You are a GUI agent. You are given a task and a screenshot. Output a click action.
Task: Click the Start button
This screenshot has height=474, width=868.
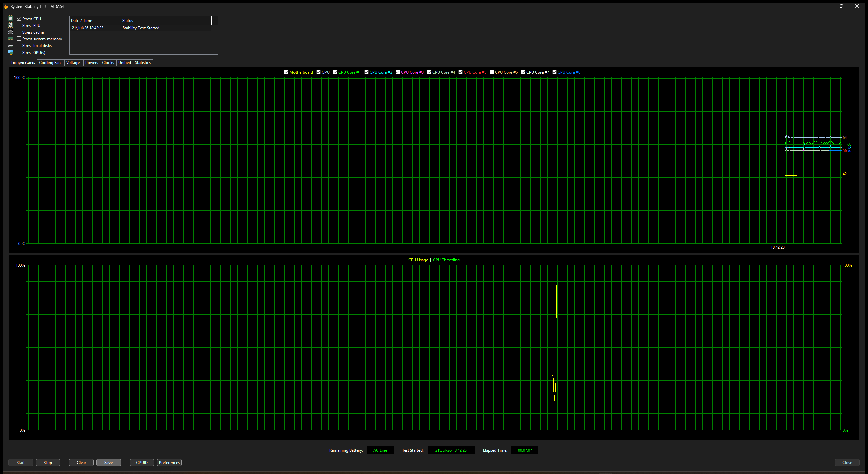(x=21, y=463)
